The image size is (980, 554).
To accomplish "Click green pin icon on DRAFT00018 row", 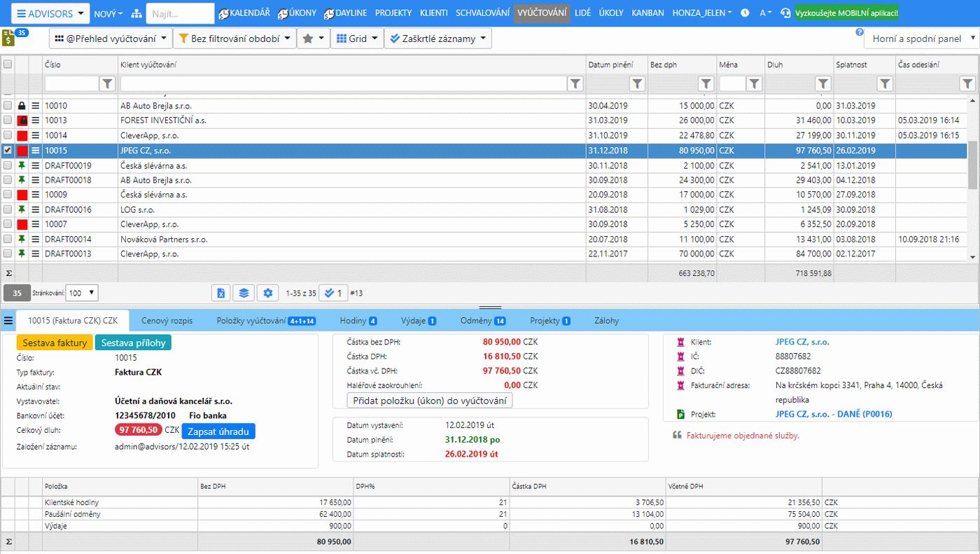I will 22,180.
